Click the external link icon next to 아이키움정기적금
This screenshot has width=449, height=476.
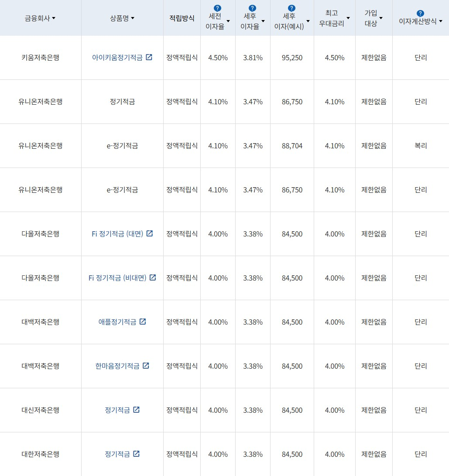(148, 57)
